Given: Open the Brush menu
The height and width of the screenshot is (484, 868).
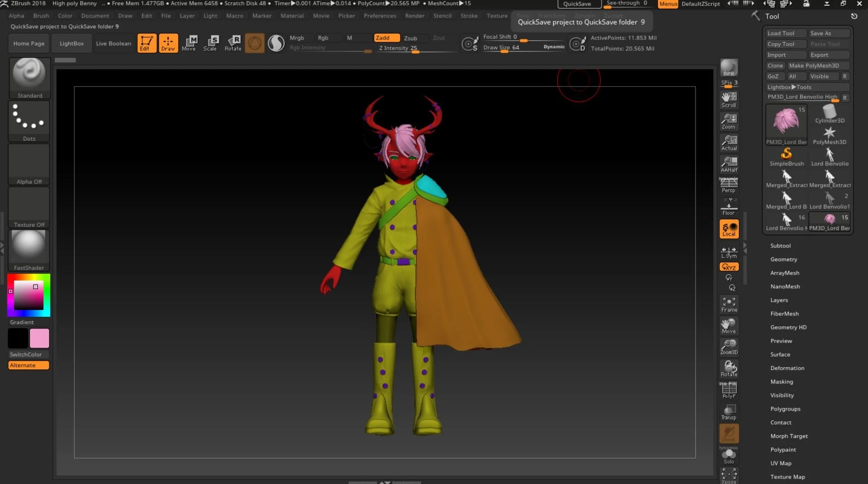Looking at the screenshot, I should click(x=41, y=15).
